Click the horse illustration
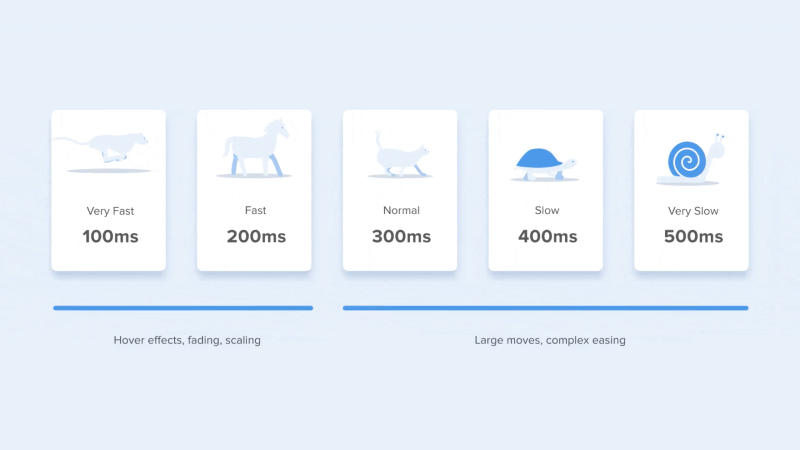This screenshot has width=800, height=450. tap(256, 147)
